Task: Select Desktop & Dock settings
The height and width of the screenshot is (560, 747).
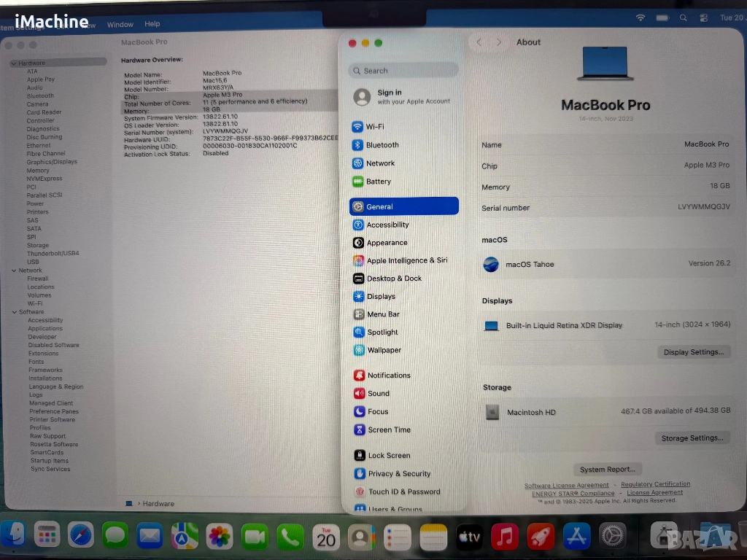Action: coord(393,279)
